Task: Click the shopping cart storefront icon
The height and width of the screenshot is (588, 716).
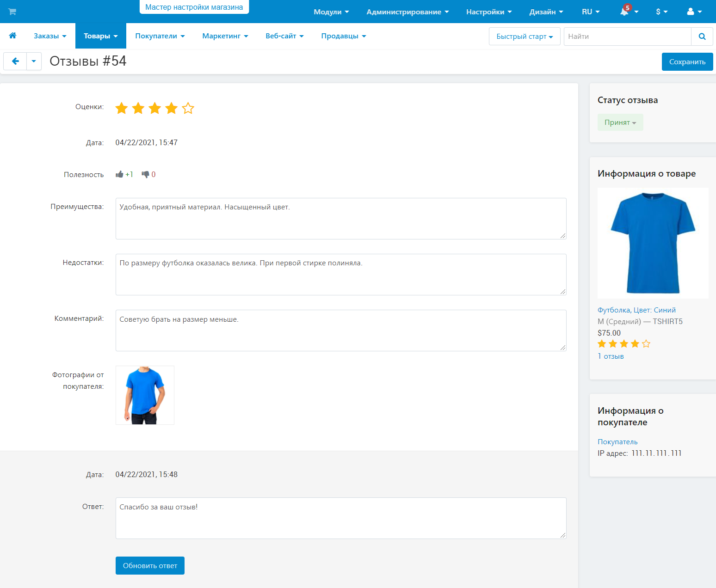Action: pos(12,12)
